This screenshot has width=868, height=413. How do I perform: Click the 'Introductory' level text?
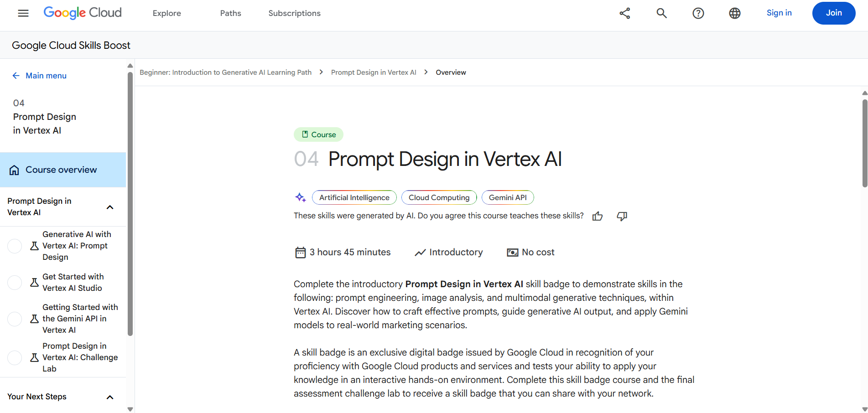pyautogui.click(x=456, y=252)
